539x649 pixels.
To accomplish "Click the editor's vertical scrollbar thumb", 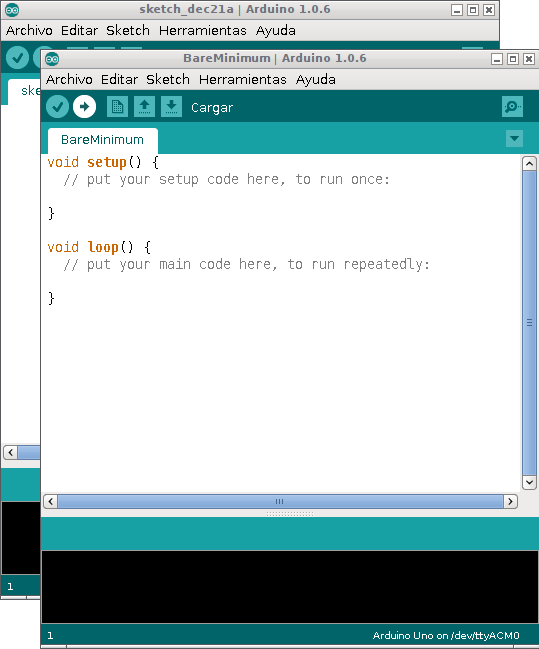I will pyautogui.click(x=529, y=323).
